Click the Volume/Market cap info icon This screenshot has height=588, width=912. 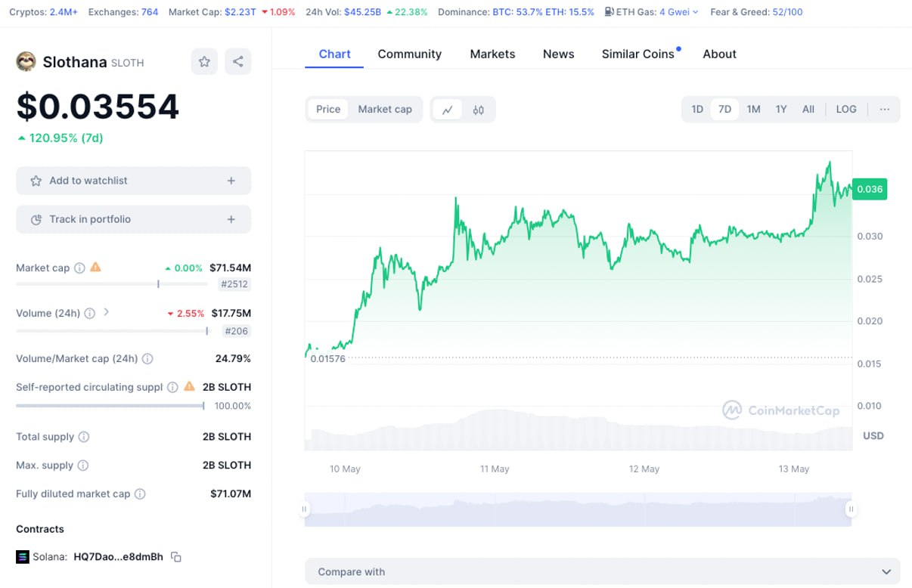147,359
